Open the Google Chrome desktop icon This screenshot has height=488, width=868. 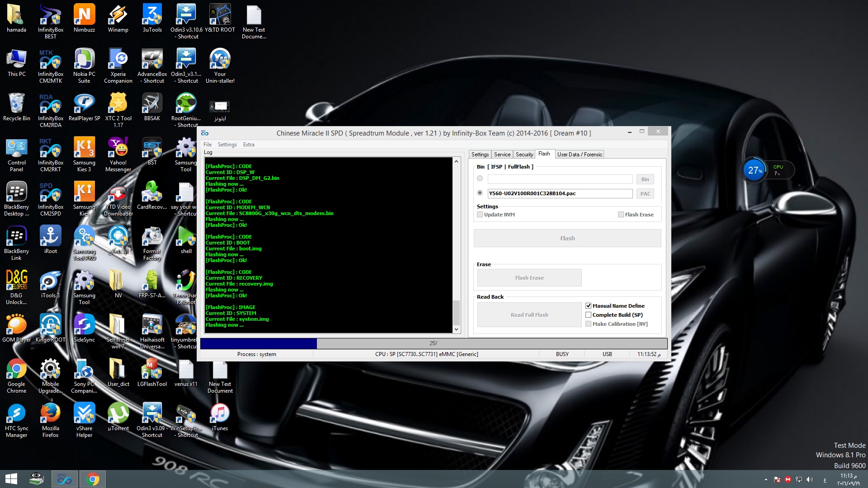(16, 375)
